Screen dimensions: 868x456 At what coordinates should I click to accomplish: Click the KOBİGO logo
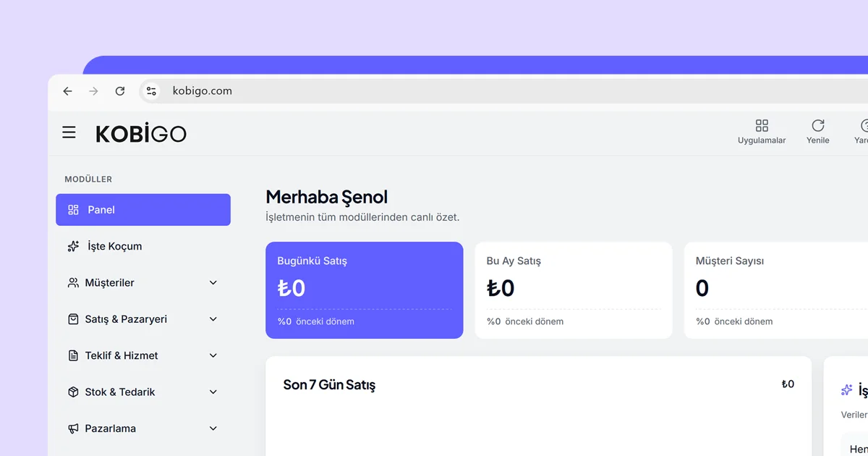coord(141,133)
